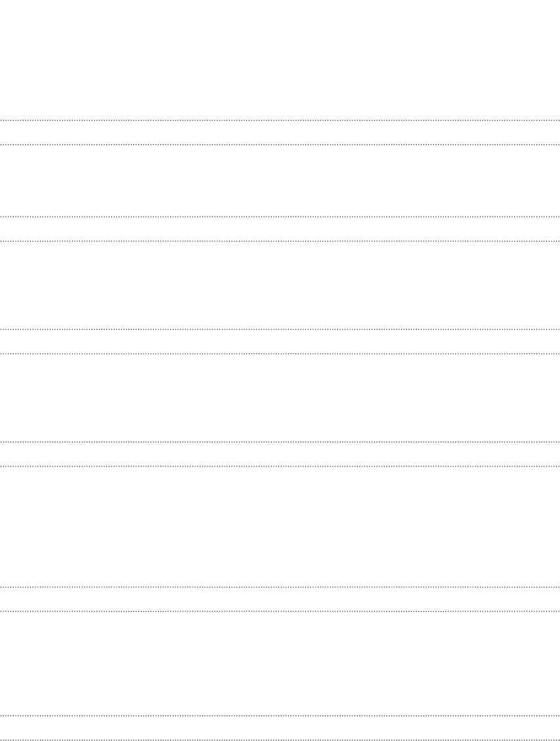Click blank gap between fourth and fifth line pairs
This screenshot has width=560, height=741.
click(280, 527)
